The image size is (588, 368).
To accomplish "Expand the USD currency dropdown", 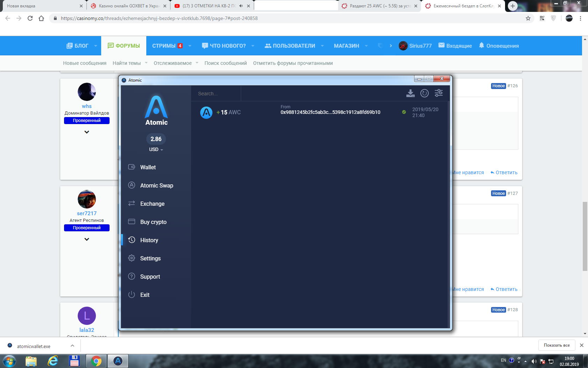I will click(156, 149).
